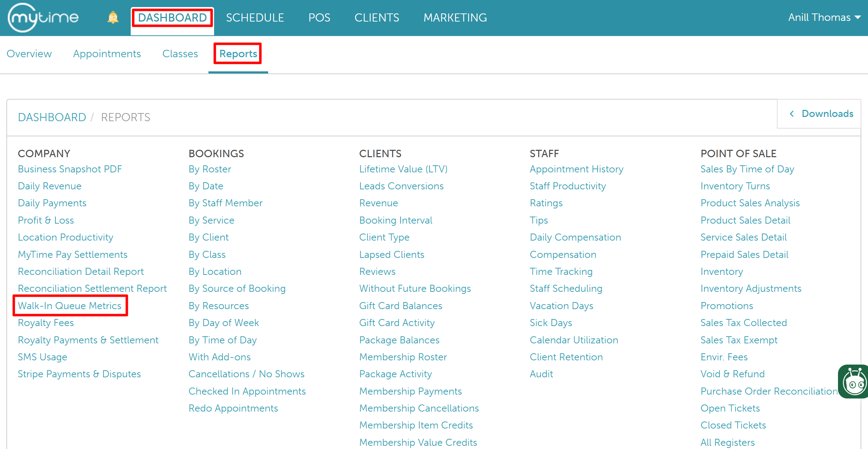
Task: View the Royalty Fees report
Action: [46, 323]
